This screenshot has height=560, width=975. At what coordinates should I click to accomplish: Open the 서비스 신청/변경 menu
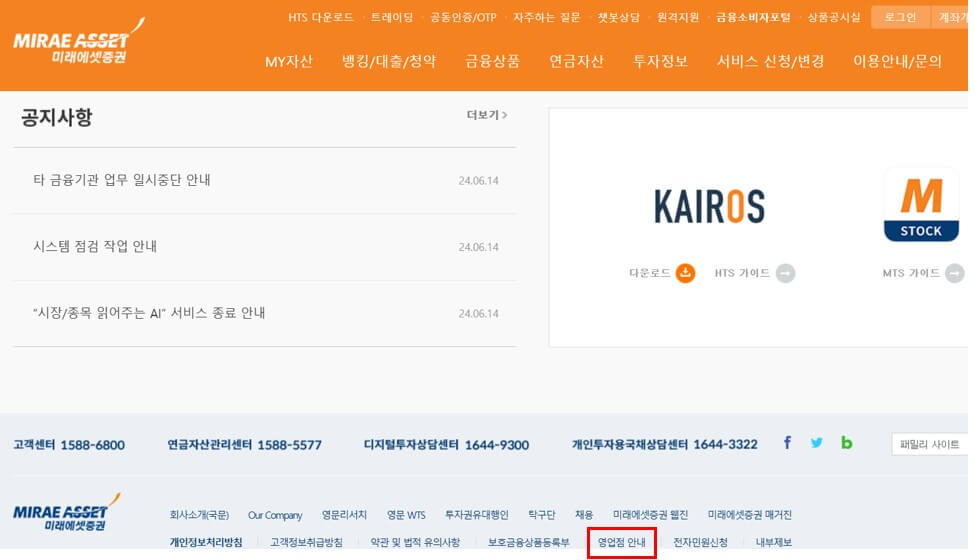770,62
